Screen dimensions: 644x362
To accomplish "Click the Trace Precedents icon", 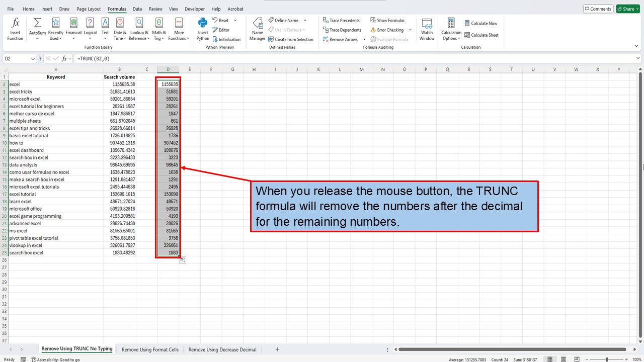I will click(342, 20).
